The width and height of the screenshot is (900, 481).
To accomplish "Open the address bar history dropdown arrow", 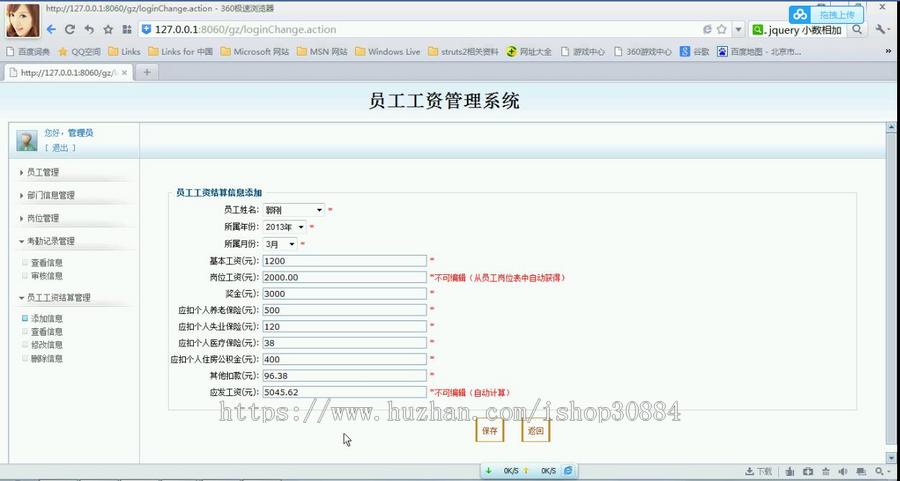I will point(739,29).
